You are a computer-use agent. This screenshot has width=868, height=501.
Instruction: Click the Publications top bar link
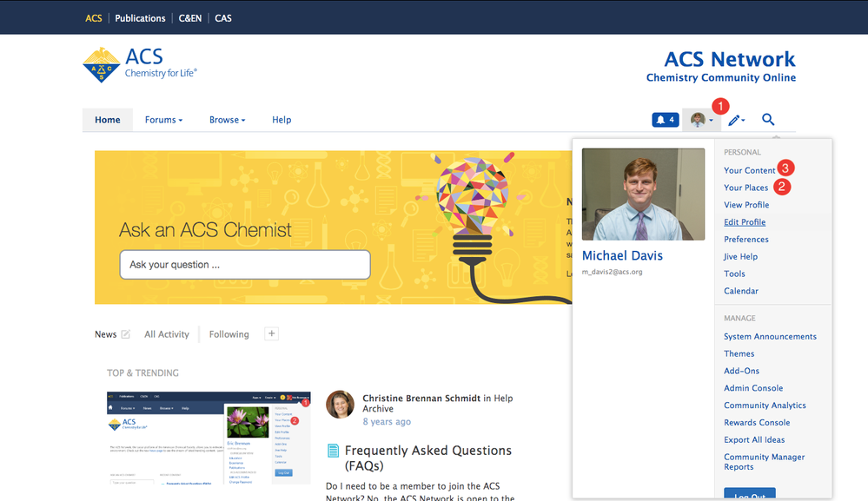click(x=140, y=18)
